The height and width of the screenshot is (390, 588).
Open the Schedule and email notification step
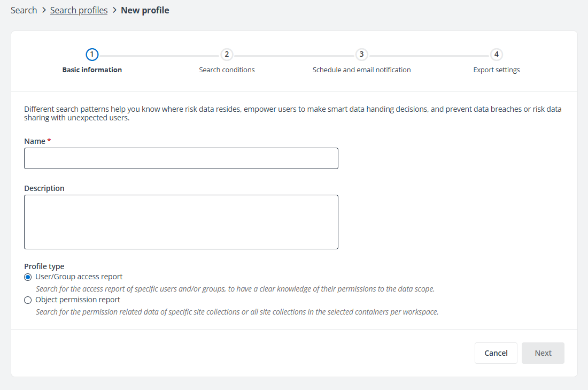pos(361,70)
